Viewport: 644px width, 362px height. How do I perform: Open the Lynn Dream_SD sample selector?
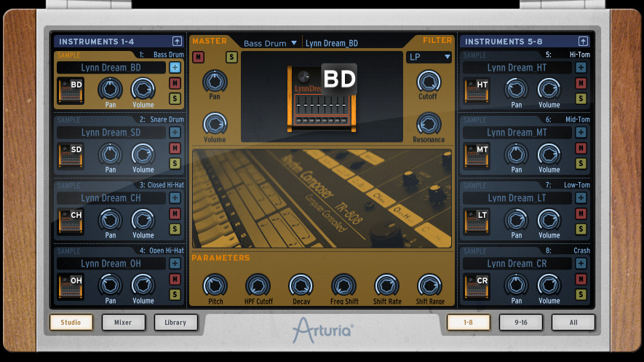[x=111, y=133]
